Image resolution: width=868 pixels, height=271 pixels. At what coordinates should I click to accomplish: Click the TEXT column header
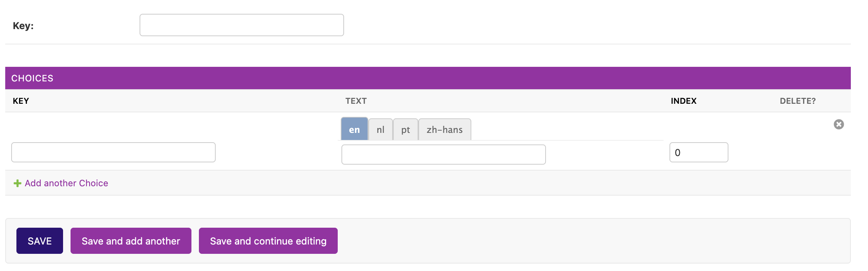point(356,101)
